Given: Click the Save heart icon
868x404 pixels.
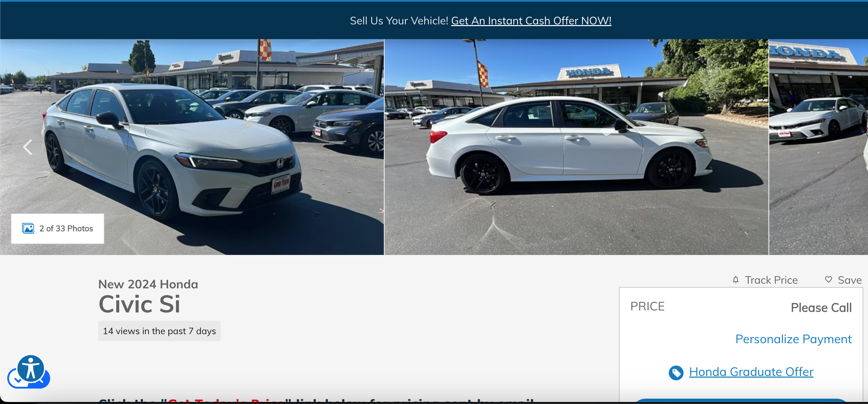Looking at the screenshot, I should click(828, 280).
